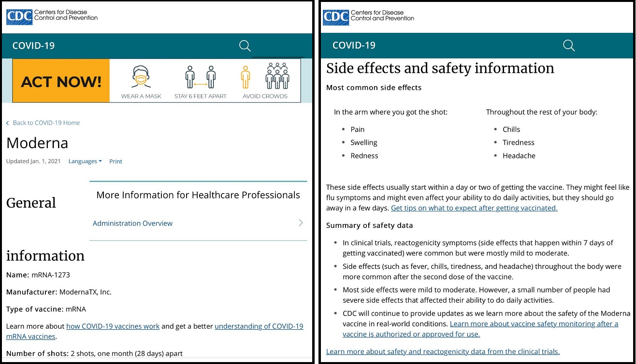Click the Headache list item
Viewport: 636px width, 364px height.
519,155
